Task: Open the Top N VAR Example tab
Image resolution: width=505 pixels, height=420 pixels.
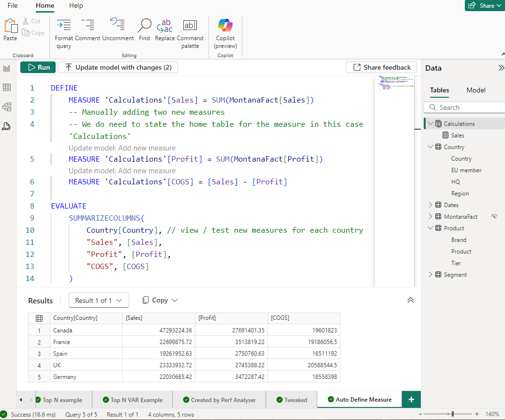Action: pos(133,400)
